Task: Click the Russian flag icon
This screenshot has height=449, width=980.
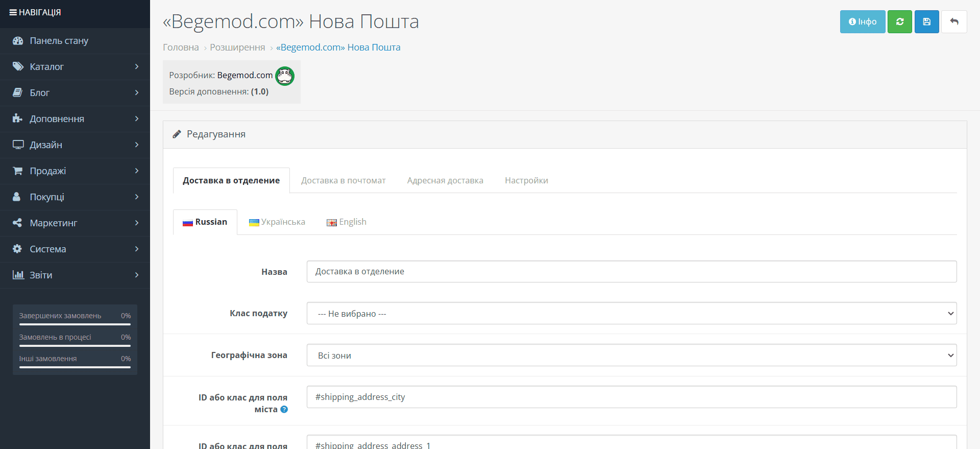Action: pyautogui.click(x=188, y=223)
